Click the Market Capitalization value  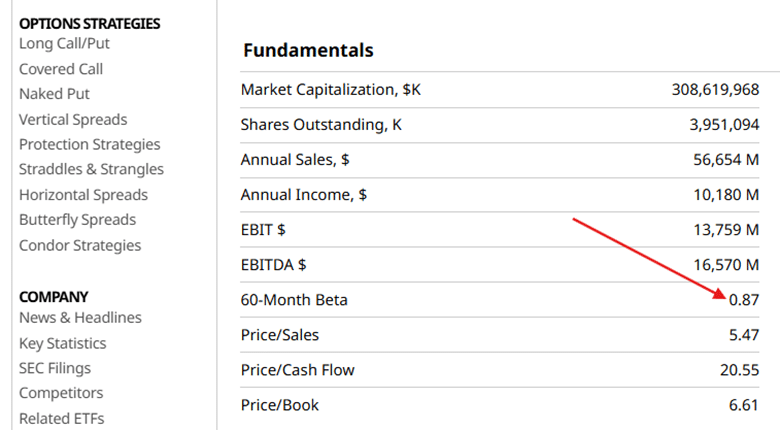click(715, 90)
